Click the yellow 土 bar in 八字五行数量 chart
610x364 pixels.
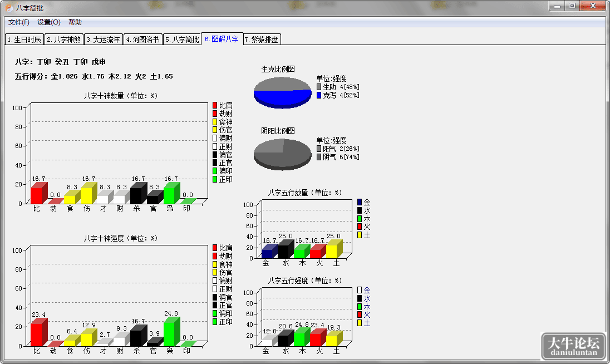pos(334,249)
